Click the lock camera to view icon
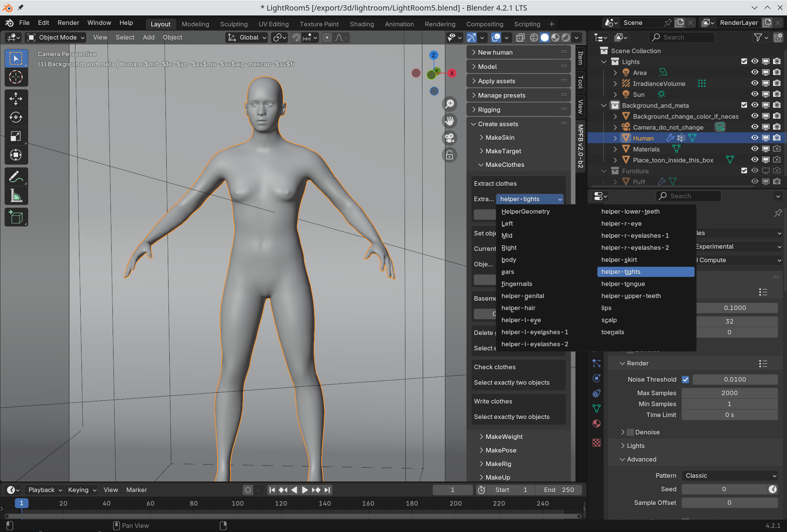Viewport: 787px width, 532px height. coord(449,155)
